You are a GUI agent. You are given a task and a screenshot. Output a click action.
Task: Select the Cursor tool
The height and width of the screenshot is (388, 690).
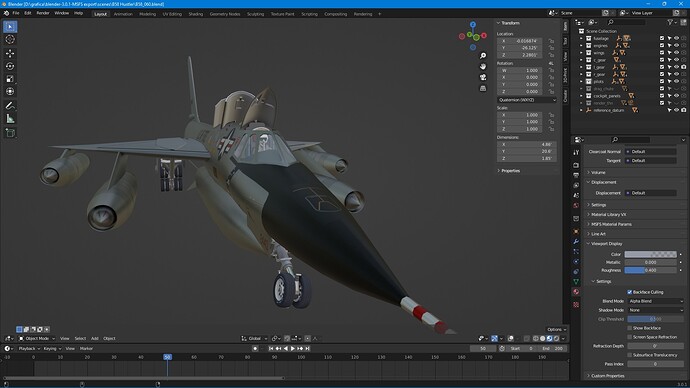click(10, 40)
